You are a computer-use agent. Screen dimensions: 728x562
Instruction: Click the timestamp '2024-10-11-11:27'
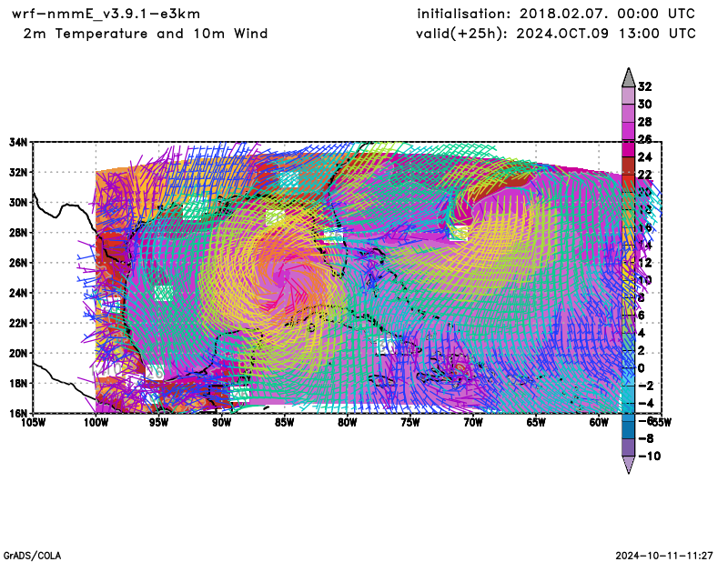pyautogui.click(x=664, y=556)
